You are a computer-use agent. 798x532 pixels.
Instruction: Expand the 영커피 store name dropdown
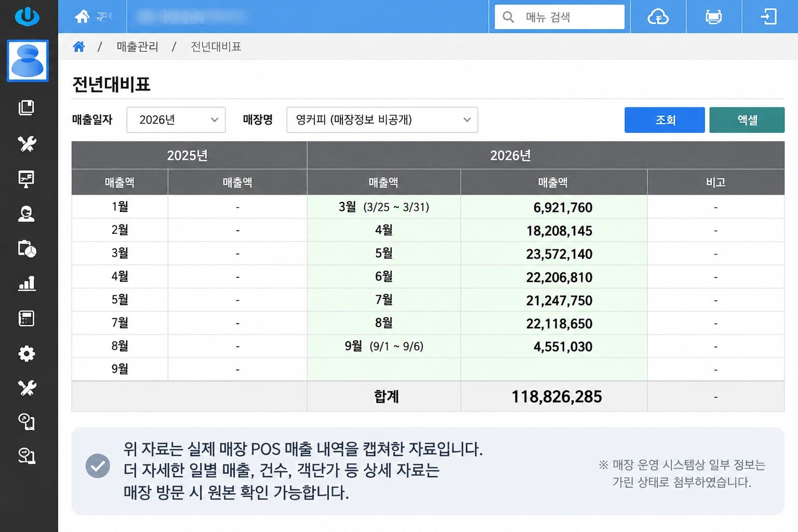382,120
